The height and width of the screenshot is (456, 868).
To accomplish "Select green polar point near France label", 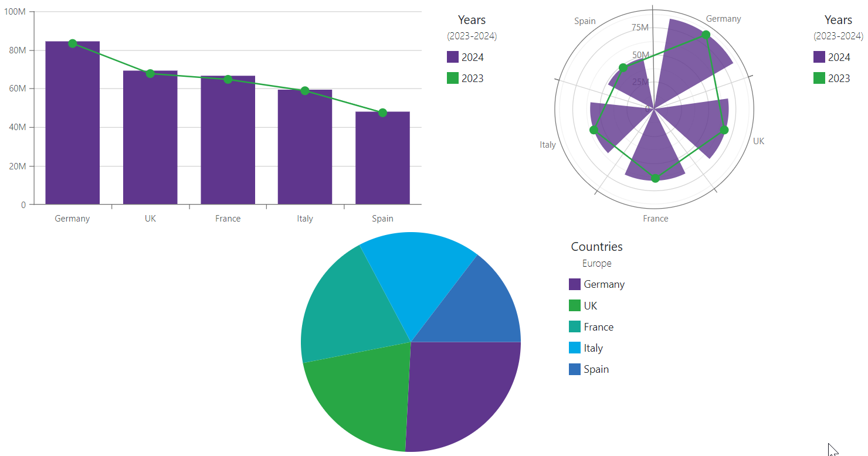I will [x=655, y=178].
